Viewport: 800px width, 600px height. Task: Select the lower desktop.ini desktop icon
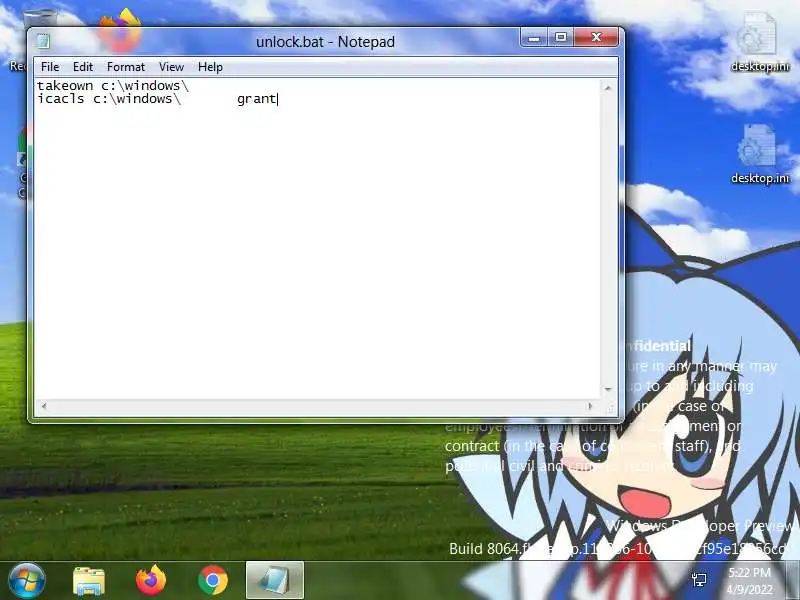759,154
